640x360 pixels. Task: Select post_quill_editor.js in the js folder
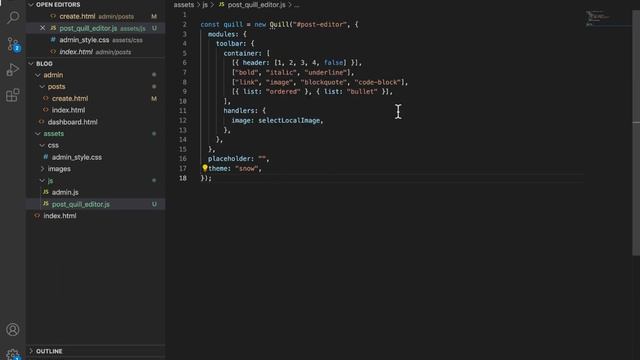[x=96, y=204]
